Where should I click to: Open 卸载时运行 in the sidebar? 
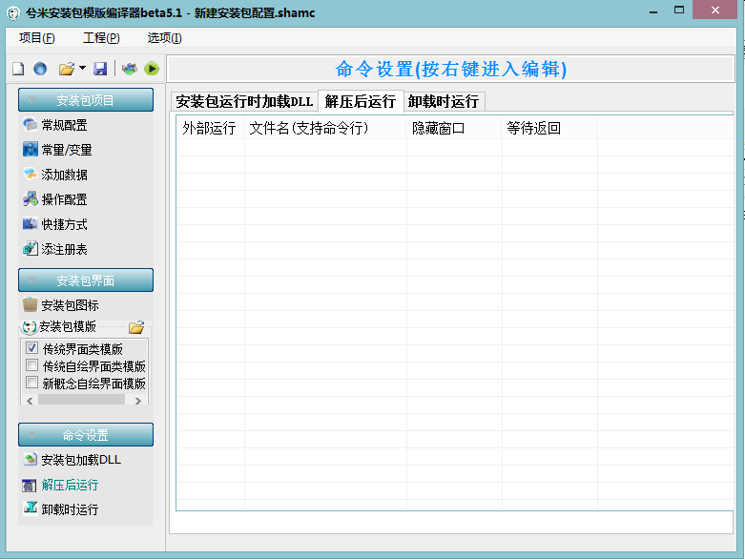click(x=69, y=509)
